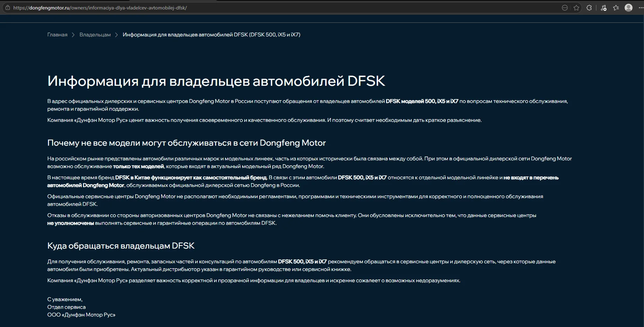Image resolution: width=644 pixels, height=327 pixels.
Task: Go to the Владельцам breadcrumb link
Action: point(95,35)
